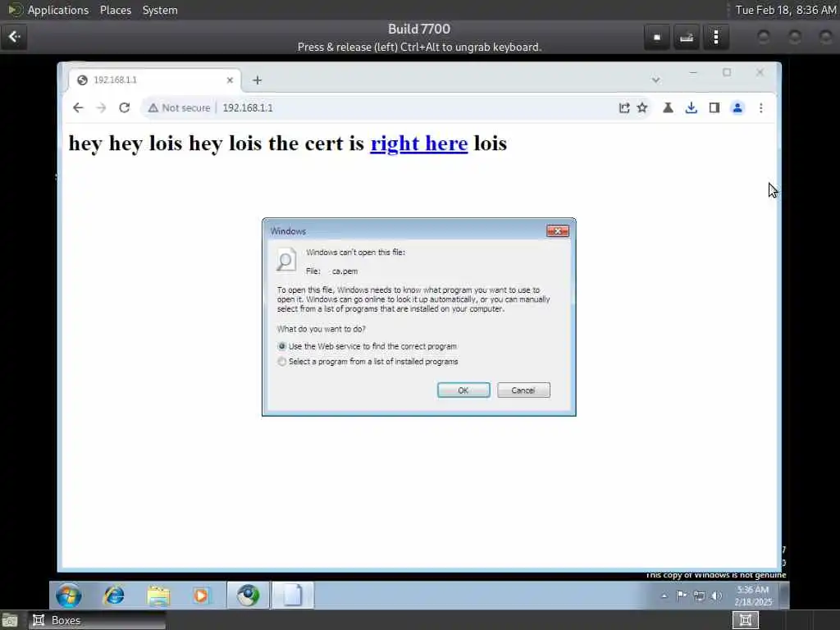This screenshot has height=630, width=840.
Task: Open Boxes three-dot menu
Action: coord(715,37)
